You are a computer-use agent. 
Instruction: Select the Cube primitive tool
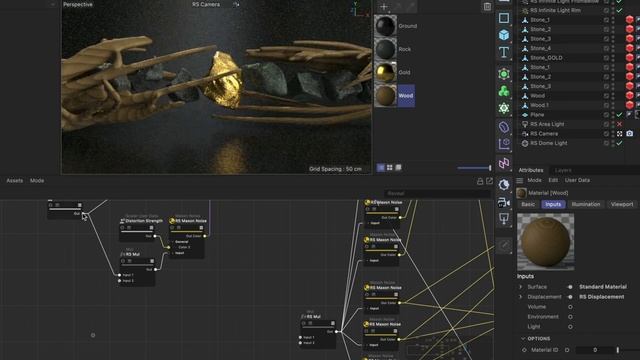(504, 35)
